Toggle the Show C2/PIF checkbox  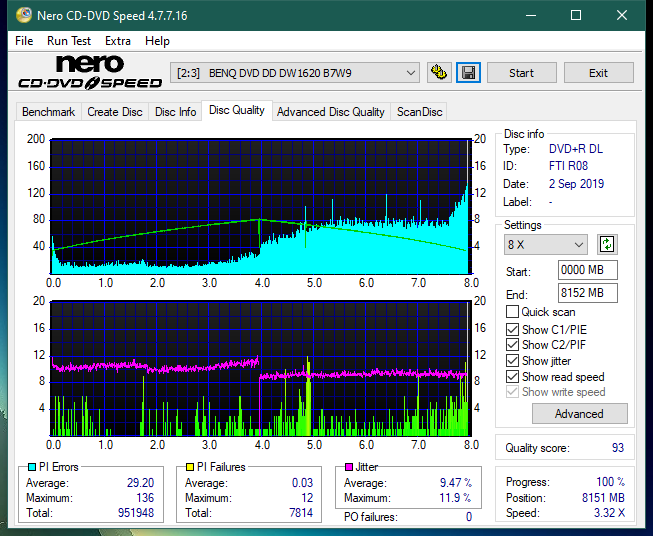tap(512, 344)
